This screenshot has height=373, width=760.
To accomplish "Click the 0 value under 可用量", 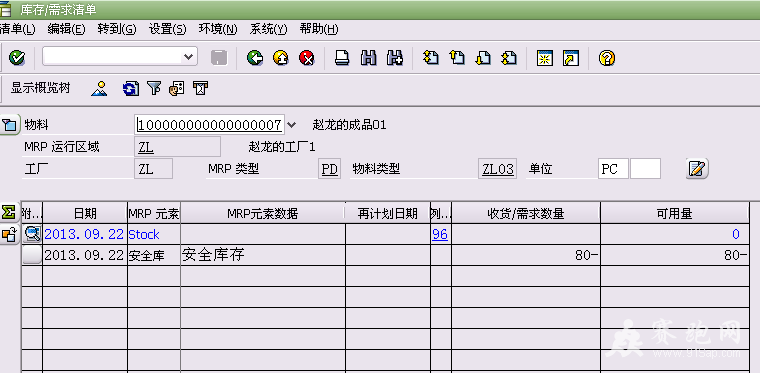I will click(x=736, y=235).
